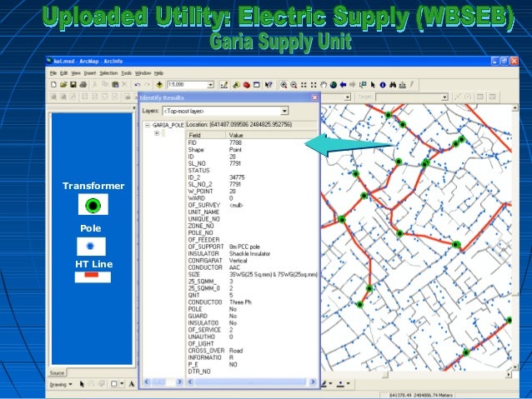Go to next extent arrow icon

tap(353, 85)
